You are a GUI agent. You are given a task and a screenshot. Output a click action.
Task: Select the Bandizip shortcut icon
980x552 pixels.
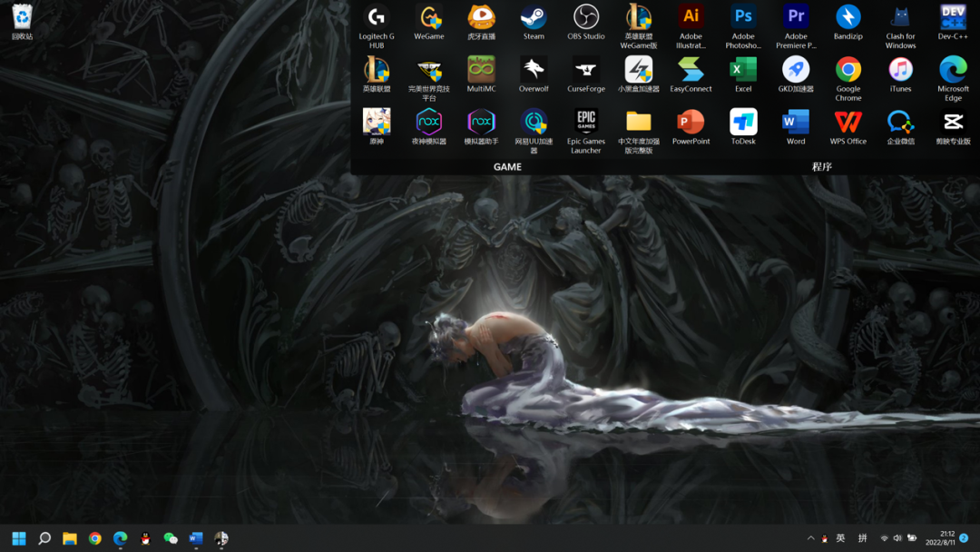coord(848,17)
